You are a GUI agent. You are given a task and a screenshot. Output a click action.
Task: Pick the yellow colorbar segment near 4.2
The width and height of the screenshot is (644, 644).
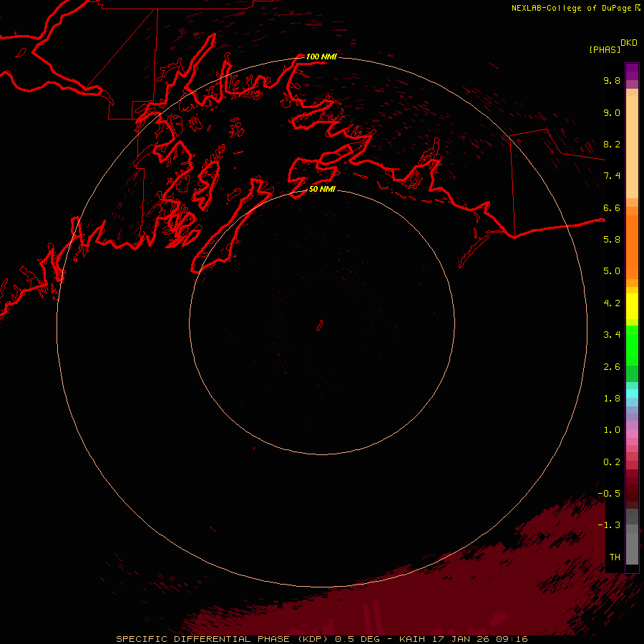(632, 306)
